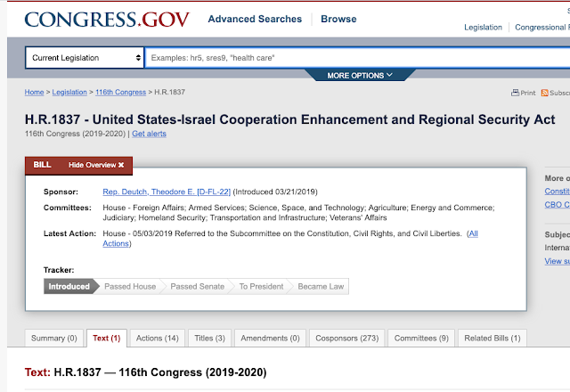Screen dimensions: 570x392
Task: Open the 116th Congress breadcrumb
Action: point(121,93)
